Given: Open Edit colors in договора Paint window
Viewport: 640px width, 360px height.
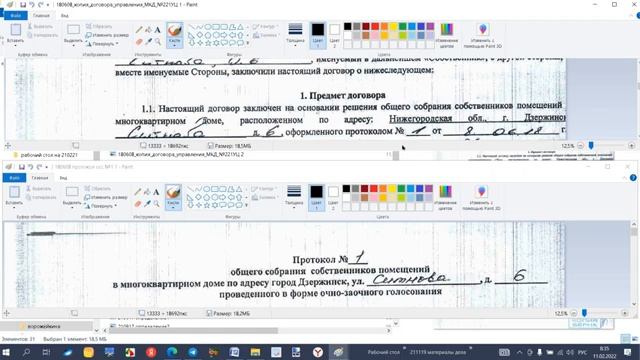Looking at the screenshot, I should tap(447, 36).
